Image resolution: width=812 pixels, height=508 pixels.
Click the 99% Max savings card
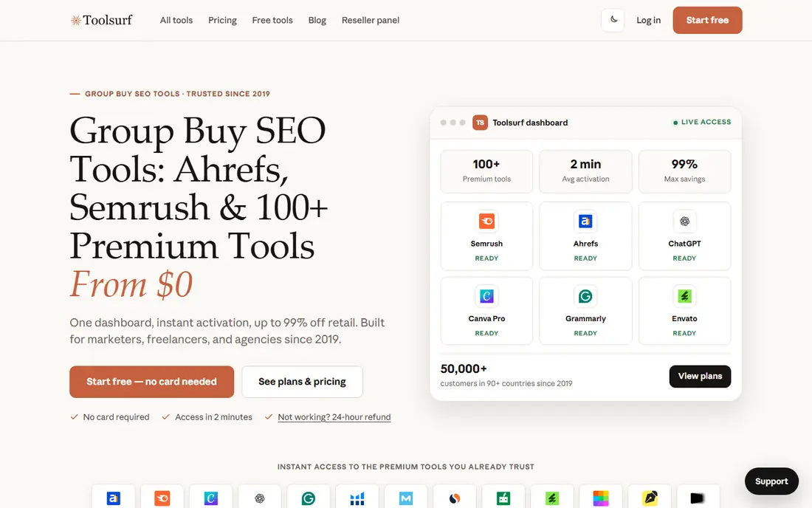click(x=684, y=171)
